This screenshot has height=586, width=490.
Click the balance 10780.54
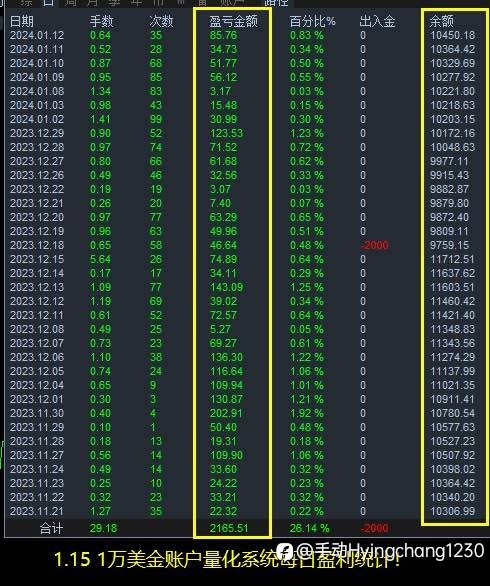coord(452,413)
